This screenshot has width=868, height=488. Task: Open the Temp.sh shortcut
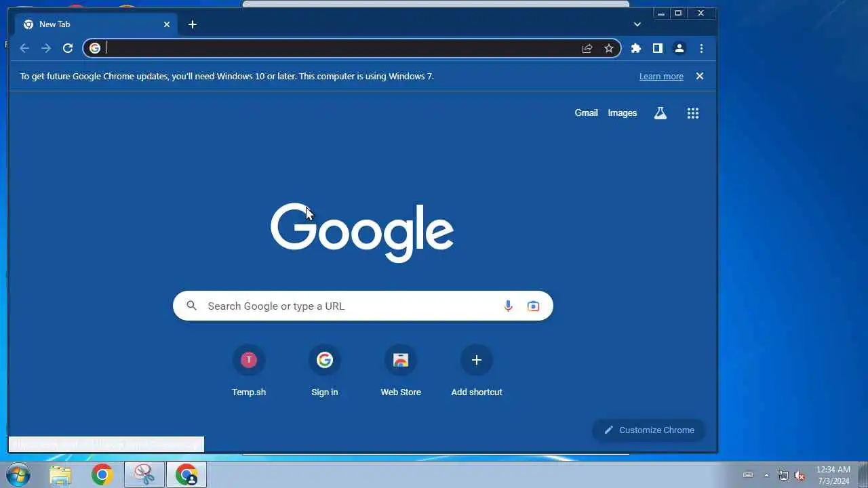[x=249, y=371]
